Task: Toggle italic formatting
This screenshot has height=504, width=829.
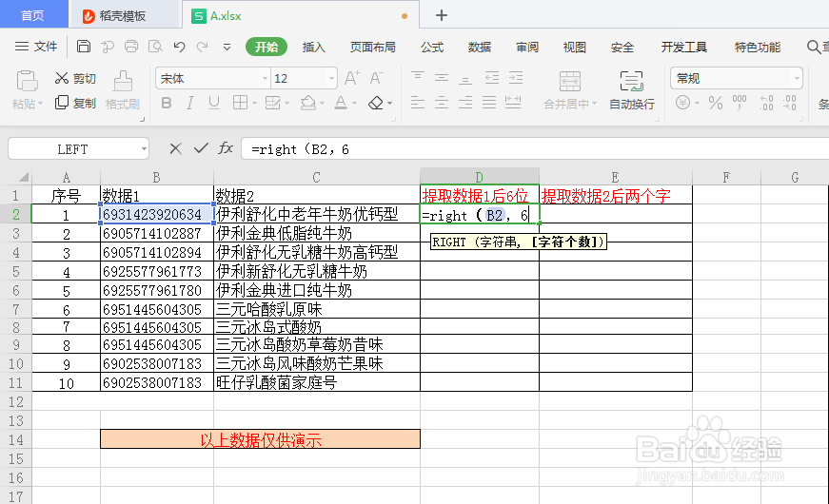Action: click(189, 103)
